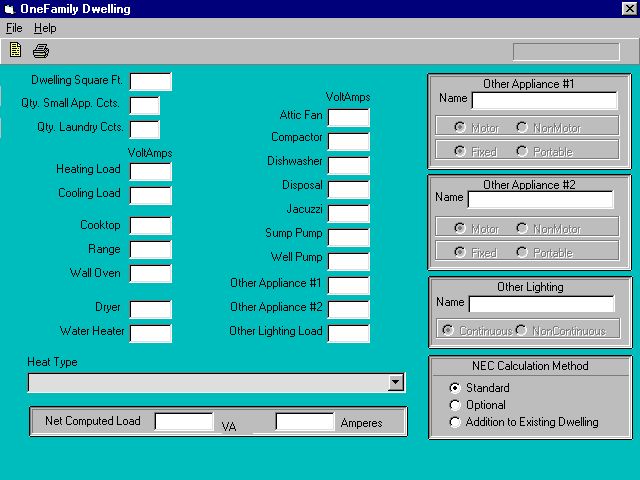
Task: Click the Net Computed Load VA box
Action: coord(184,422)
